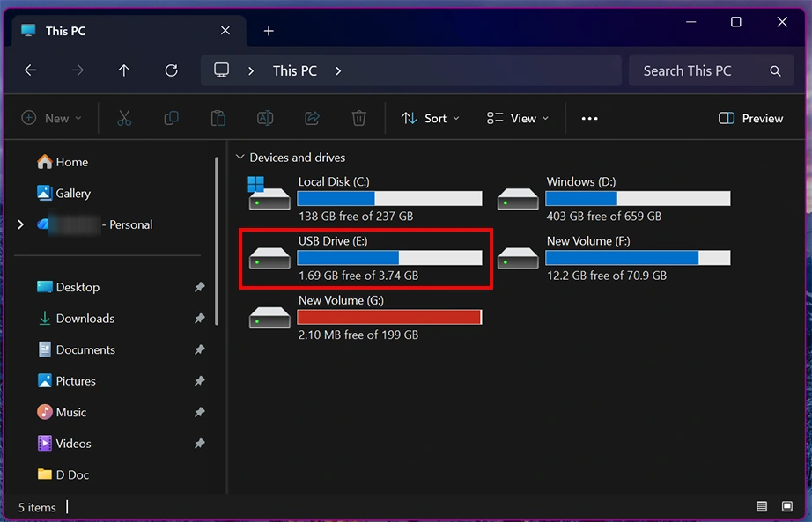The height and width of the screenshot is (522, 812).
Task: Open the See more ellipsis menu
Action: click(x=589, y=119)
